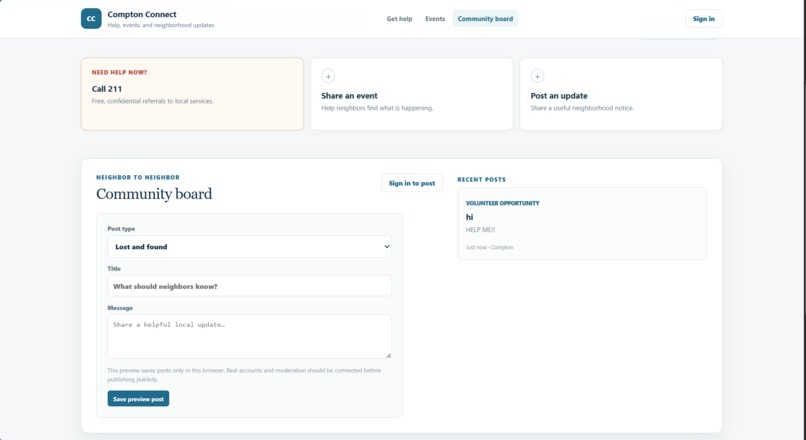Click 'Help neighbors find what is happening.' text
The image size is (806, 440).
(x=377, y=108)
